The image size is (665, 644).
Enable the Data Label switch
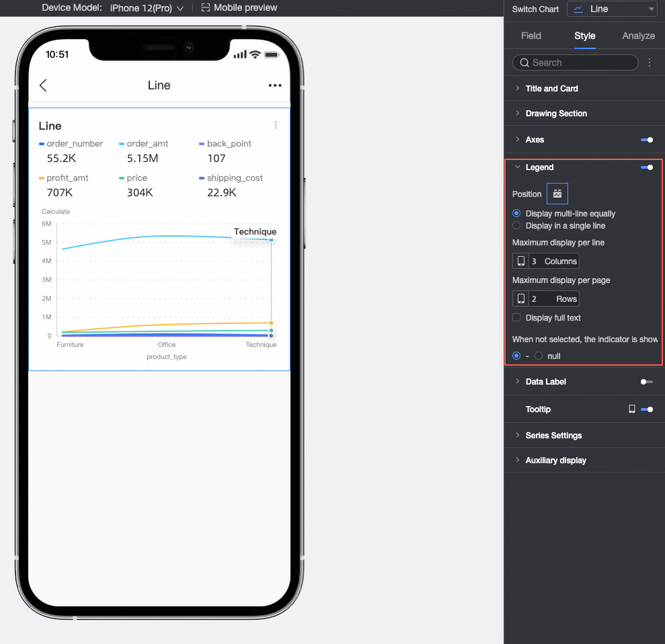point(647,382)
